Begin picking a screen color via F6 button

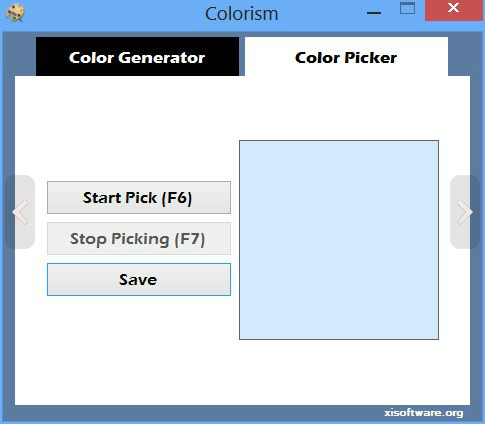(x=139, y=198)
